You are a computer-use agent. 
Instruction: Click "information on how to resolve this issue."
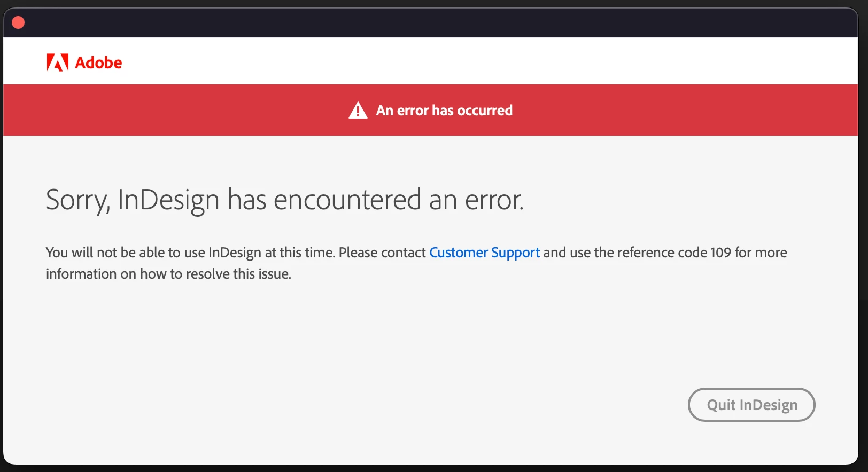[x=168, y=274]
